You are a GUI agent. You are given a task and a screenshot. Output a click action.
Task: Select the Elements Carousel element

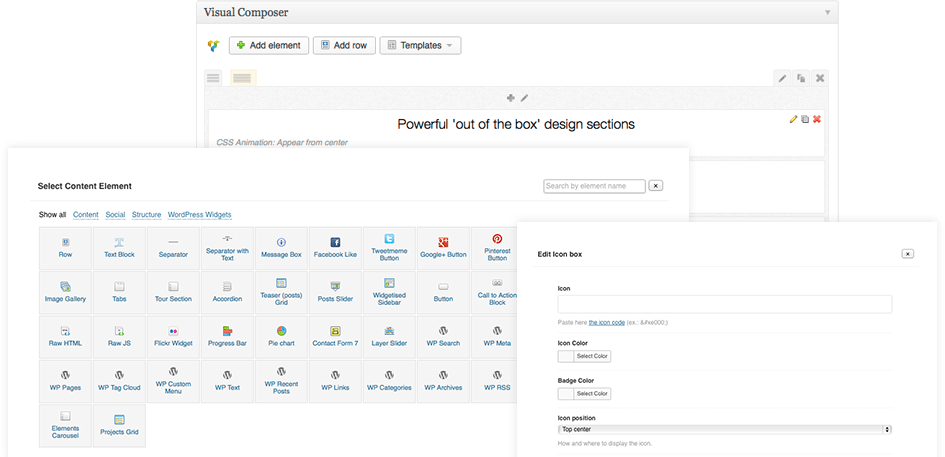(65, 426)
